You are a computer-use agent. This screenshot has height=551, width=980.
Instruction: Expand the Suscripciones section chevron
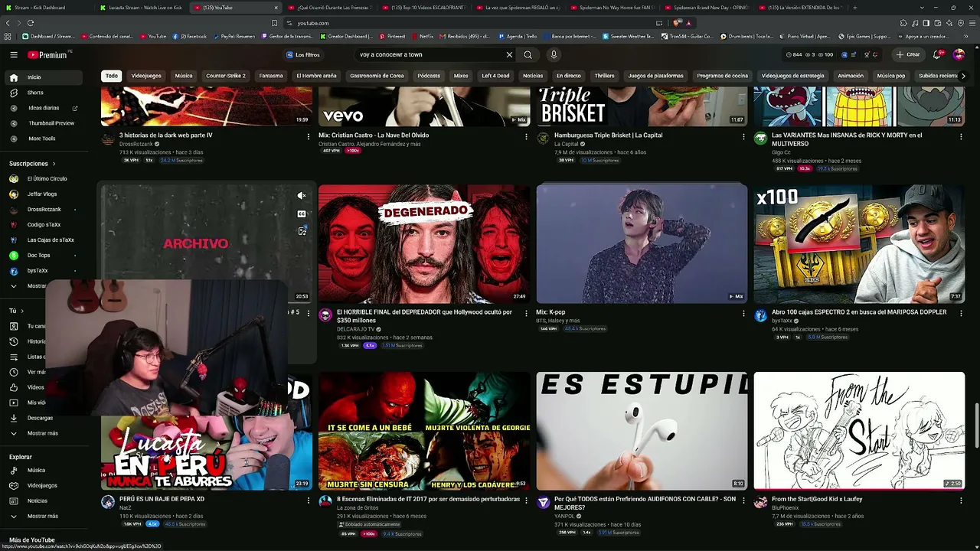[54, 164]
